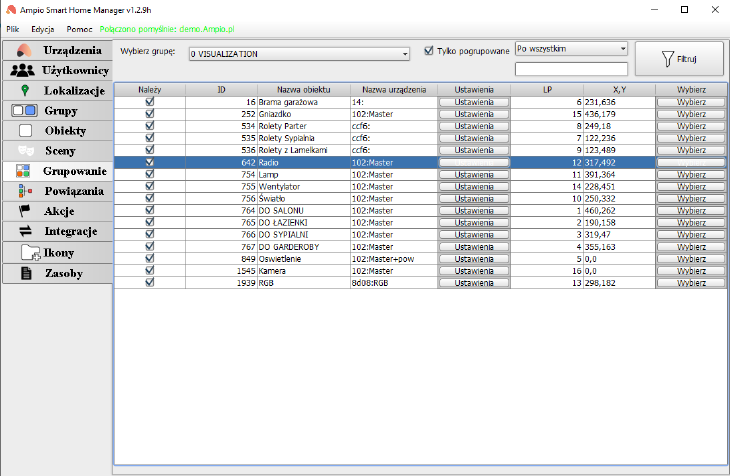The height and width of the screenshot is (476, 730).
Task: Click Wybierz for the RGB row
Action: point(691,283)
